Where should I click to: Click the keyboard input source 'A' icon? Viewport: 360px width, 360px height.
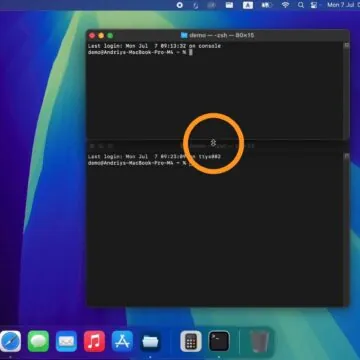click(x=248, y=5)
